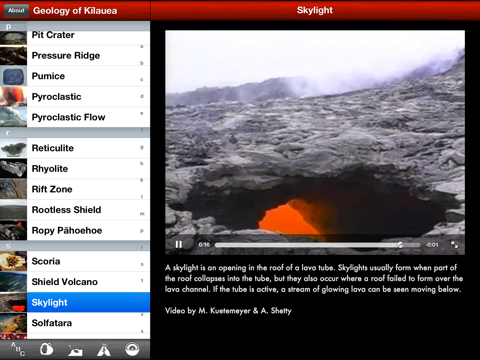This screenshot has width=480, height=360.
Task: Click the Skylight thumbnail image
Action: (x=13, y=302)
